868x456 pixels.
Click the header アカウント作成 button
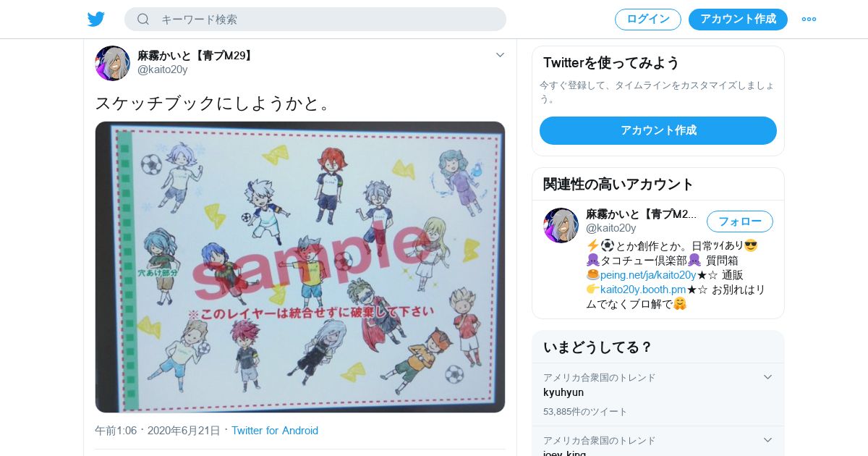point(738,20)
